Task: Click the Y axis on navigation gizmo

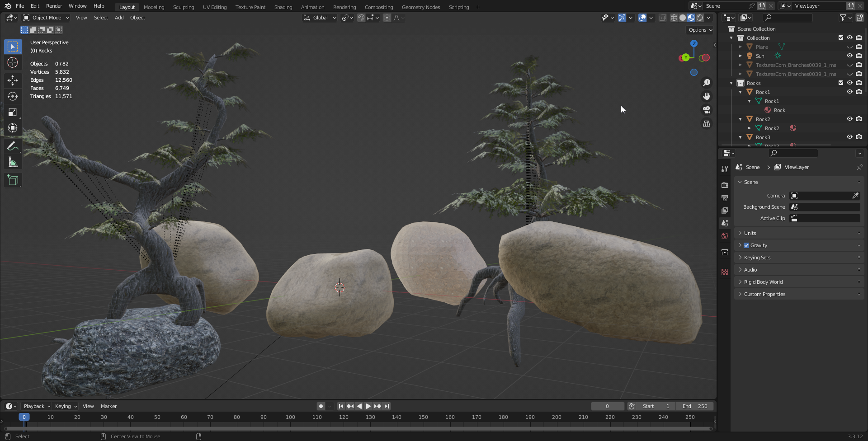Action: pos(686,57)
